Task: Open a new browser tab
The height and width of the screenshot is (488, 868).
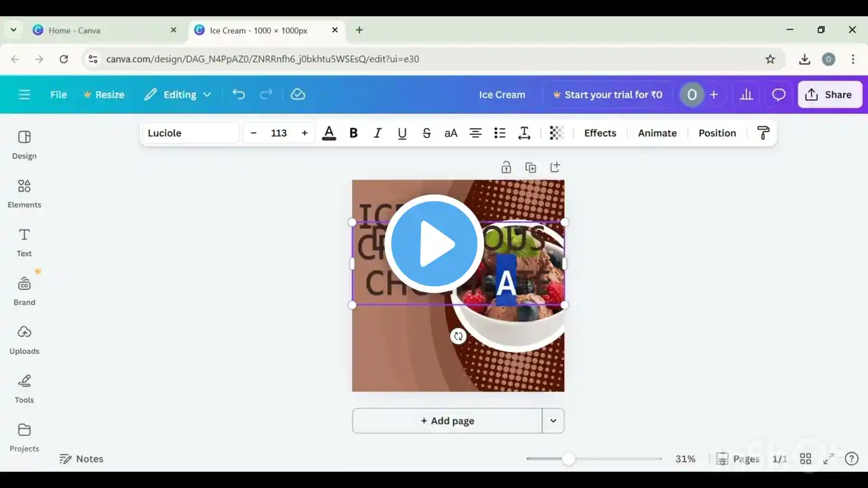Action: pyautogui.click(x=359, y=30)
